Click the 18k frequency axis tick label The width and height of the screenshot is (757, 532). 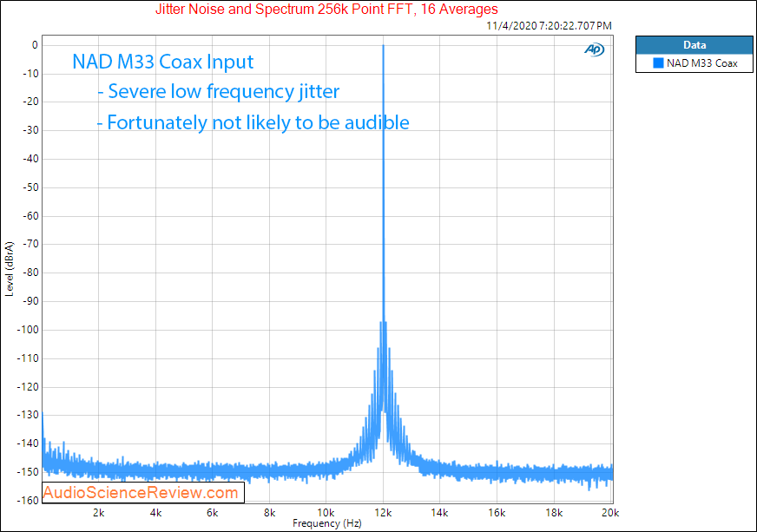pos(554,513)
